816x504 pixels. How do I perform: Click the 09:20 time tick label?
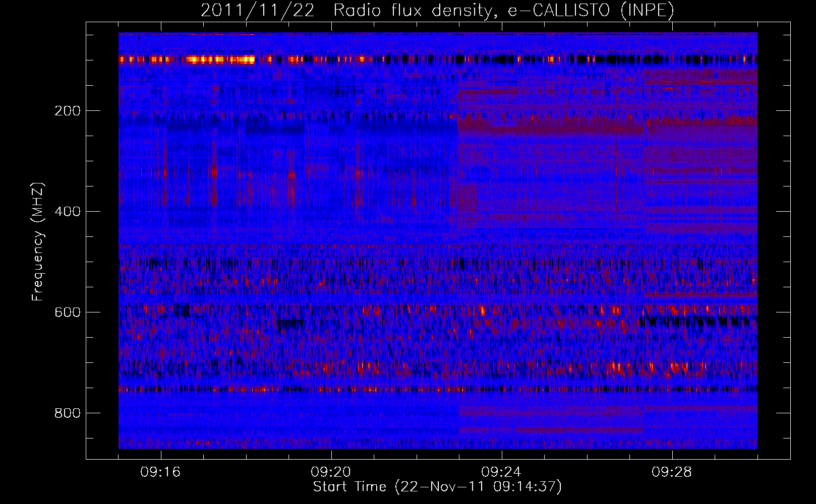click(331, 472)
